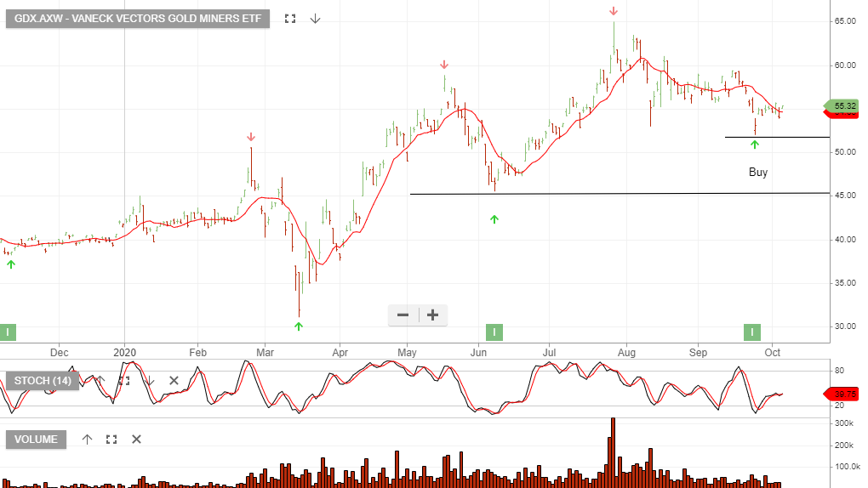
Task: Maximize the STOCH (14) panel
Action: pyautogui.click(x=124, y=380)
